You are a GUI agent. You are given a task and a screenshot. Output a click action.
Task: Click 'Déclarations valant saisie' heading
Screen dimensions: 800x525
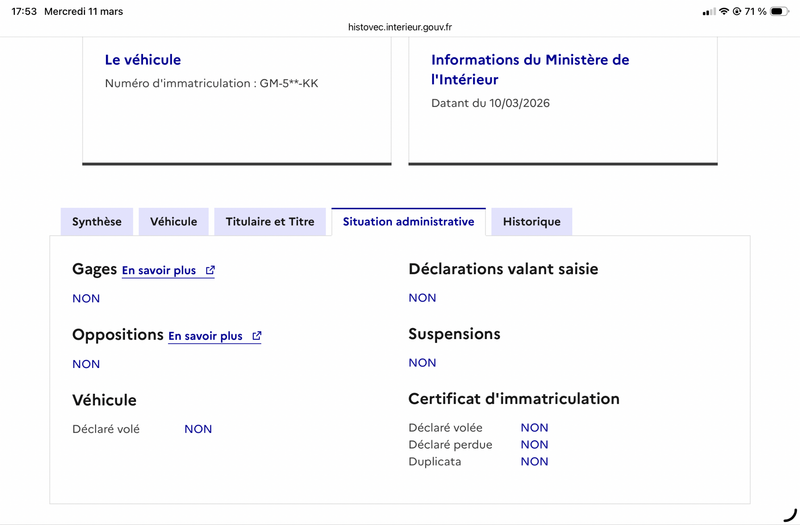(x=503, y=269)
